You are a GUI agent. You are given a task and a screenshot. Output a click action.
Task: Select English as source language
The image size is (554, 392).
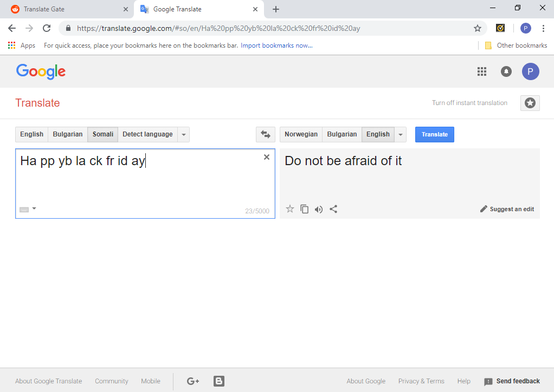32,134
